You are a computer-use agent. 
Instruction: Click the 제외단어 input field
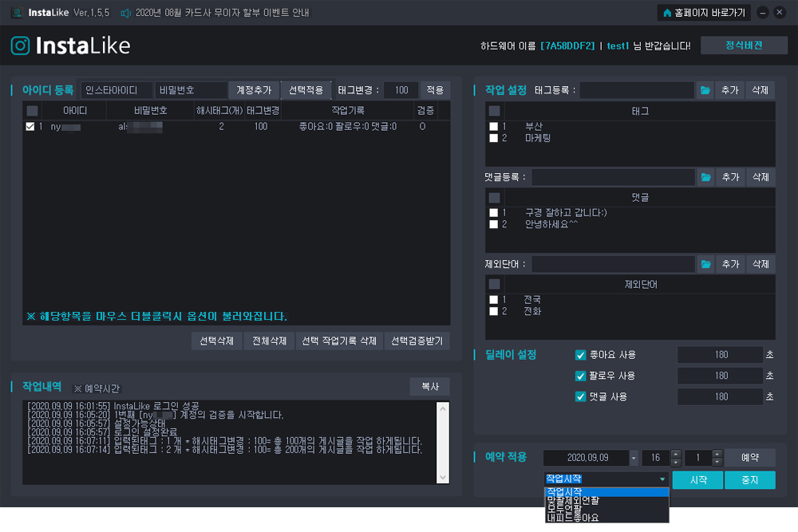pyautogui.click(x=613, y=264)
